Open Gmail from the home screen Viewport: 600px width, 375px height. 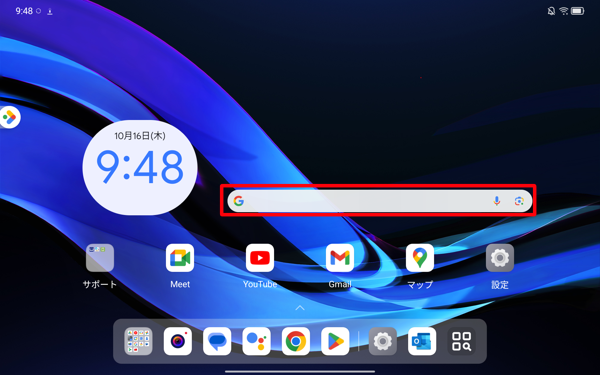click(x=340, y=258)
